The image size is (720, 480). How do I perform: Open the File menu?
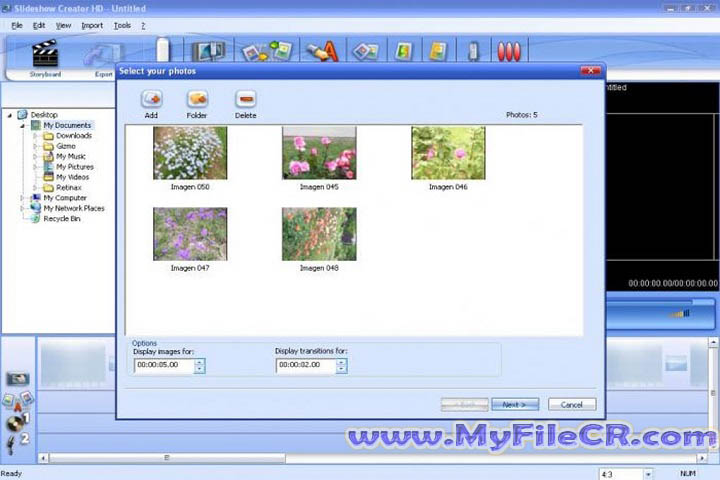coord(17,26)
